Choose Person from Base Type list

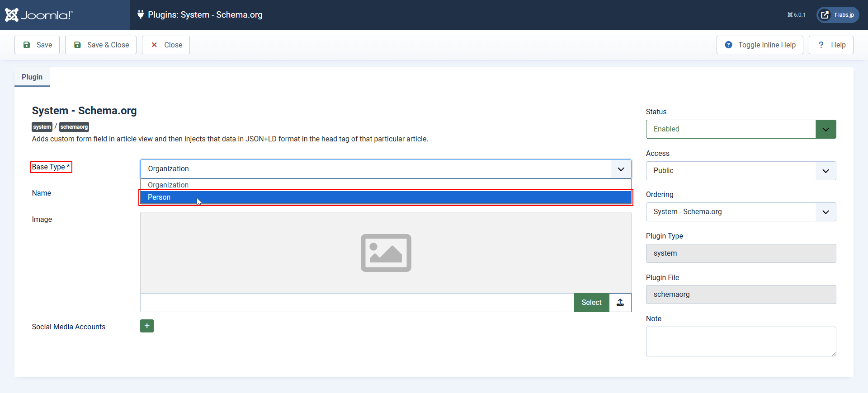click(385, 197)
